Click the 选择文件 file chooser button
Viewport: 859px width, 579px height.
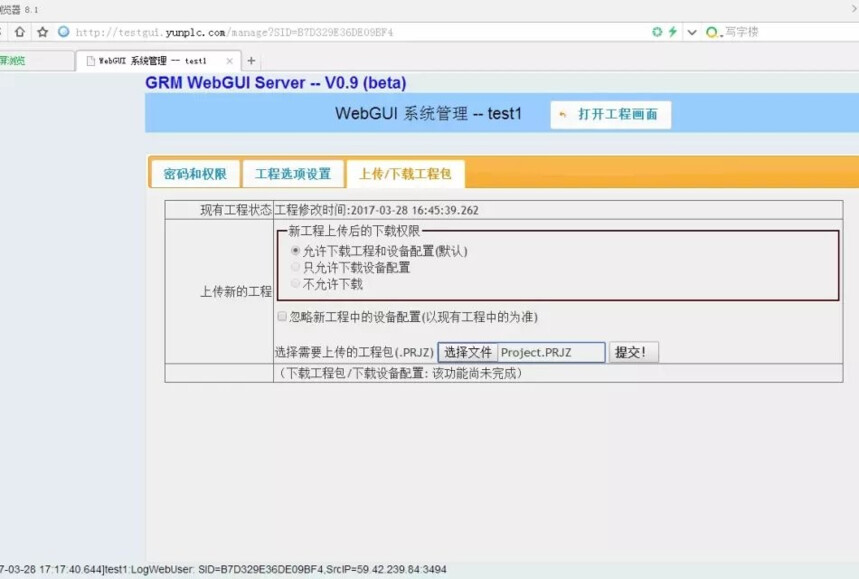click(468, 352)
